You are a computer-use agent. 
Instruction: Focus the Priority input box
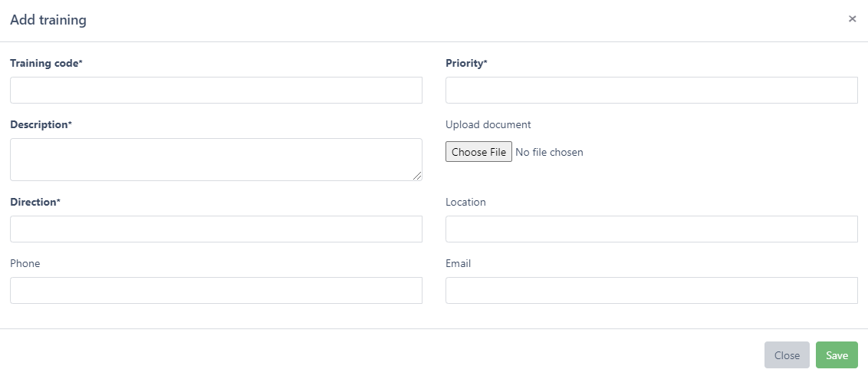651,90
